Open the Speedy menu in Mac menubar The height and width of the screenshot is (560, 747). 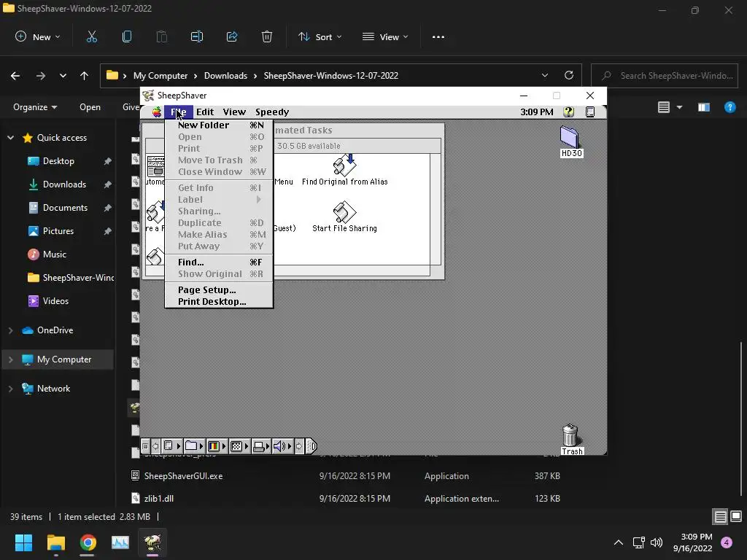[x=272, y=112]
